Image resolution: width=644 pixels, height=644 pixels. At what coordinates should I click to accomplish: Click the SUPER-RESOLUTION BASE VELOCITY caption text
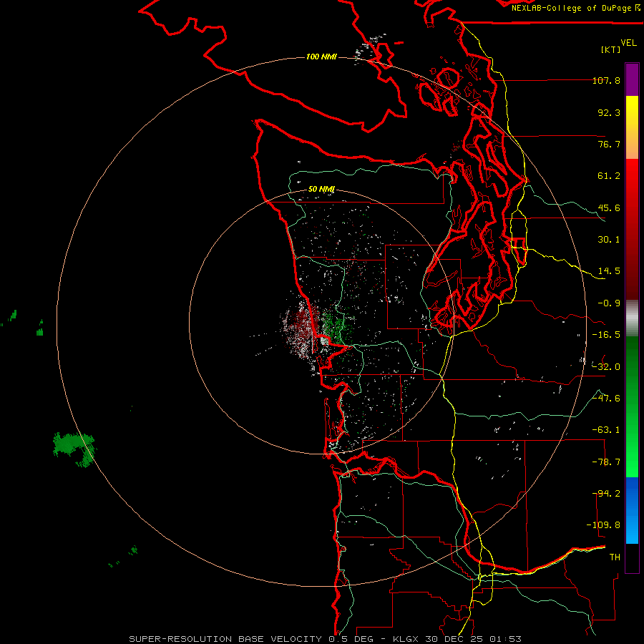pos(225,639)
